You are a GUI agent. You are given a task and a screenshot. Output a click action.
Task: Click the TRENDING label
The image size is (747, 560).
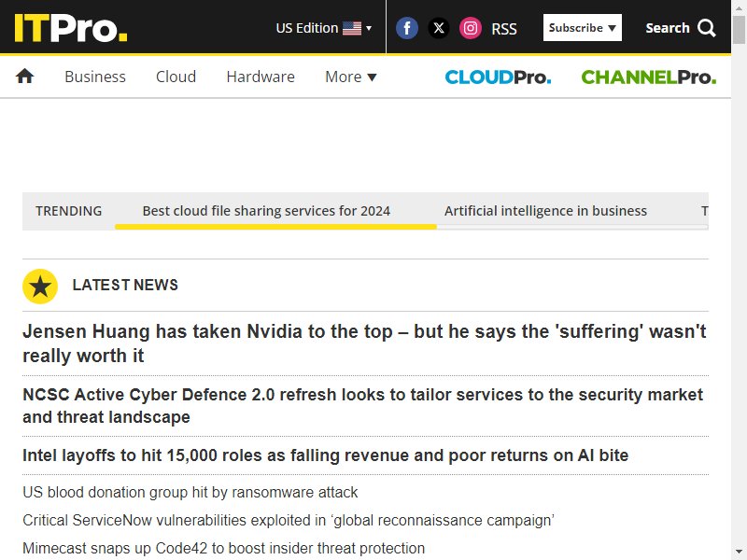click(68, 211)
